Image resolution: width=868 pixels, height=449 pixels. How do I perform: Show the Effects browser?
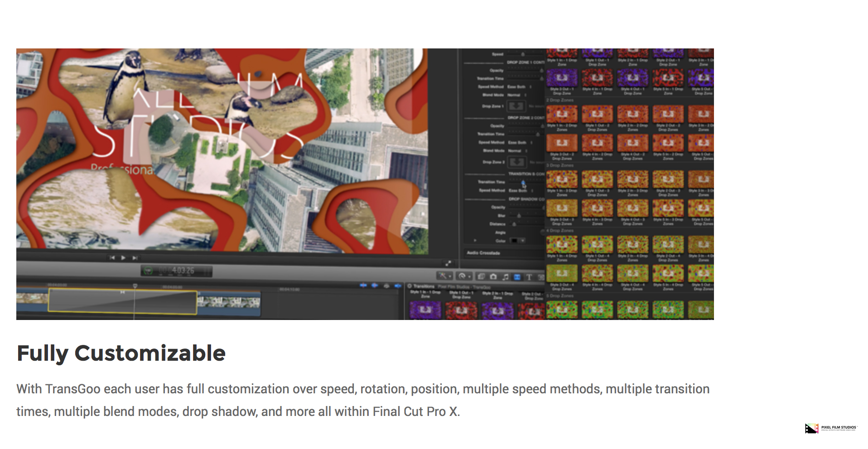pos(481,277)
